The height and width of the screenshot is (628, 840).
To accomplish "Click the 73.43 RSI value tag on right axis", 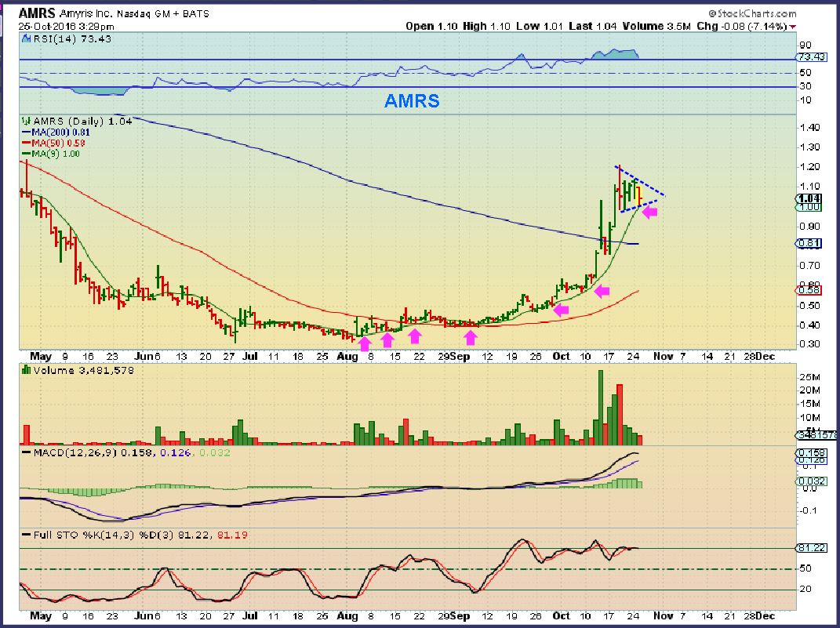I will [812, 56].
